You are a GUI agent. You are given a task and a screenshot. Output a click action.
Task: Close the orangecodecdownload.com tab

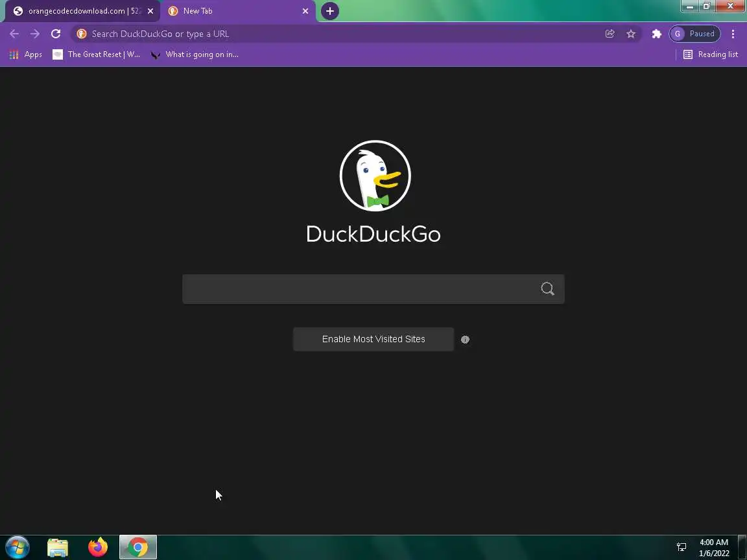pos(150,11)
